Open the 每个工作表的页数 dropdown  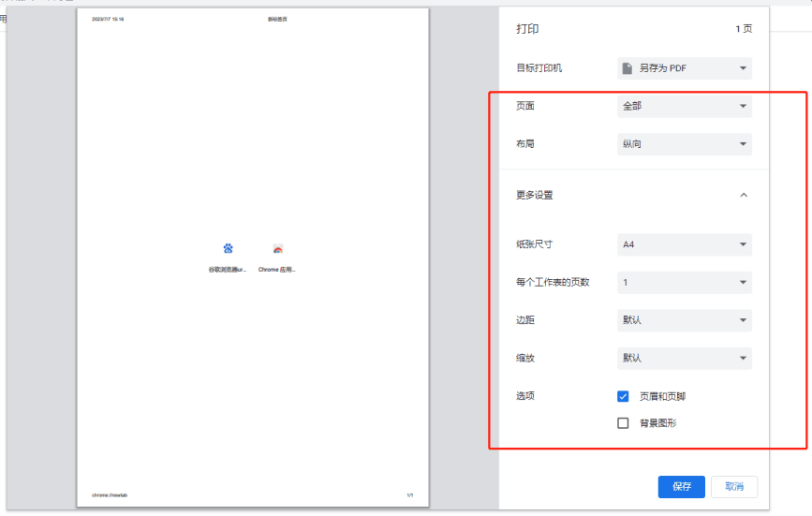(x=684, y=282)
